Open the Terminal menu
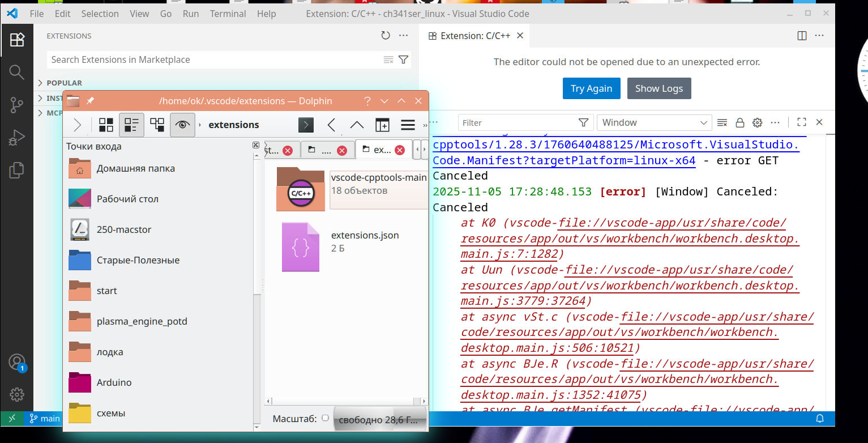This screenshot has width=868, height=443. click(x=227, y=14)
